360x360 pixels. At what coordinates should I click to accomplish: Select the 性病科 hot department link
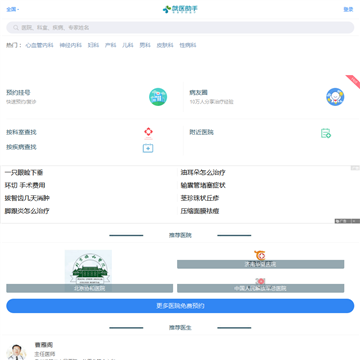click(188, 45)
